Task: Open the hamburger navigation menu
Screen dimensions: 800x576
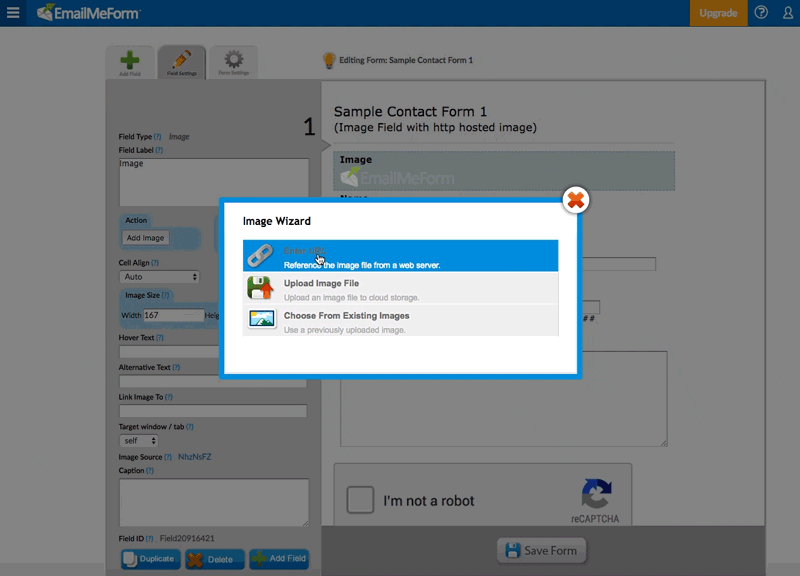Action: click(13, 14)
